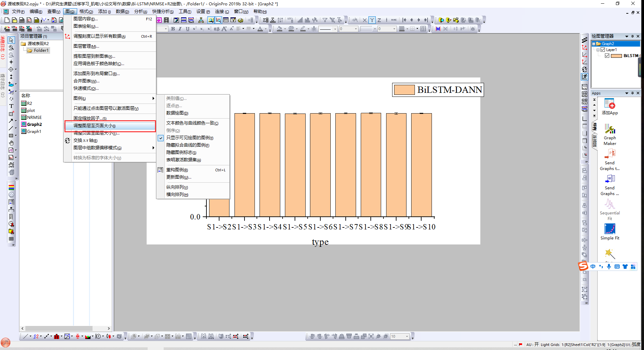The height and width of the screenshot is (350, 644).
Task: Toggle the BiLSTM dataset checkbox
Action: [x=607, y=55]
